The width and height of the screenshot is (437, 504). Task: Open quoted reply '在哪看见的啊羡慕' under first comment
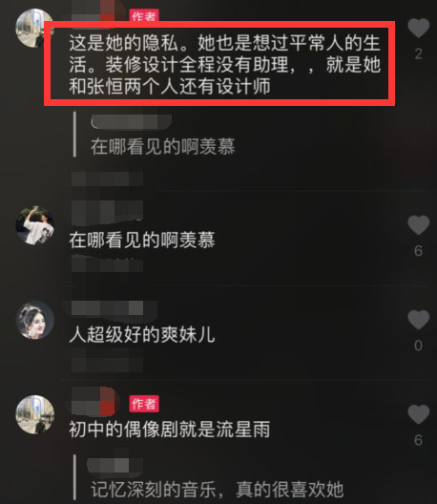pos(162,147)
